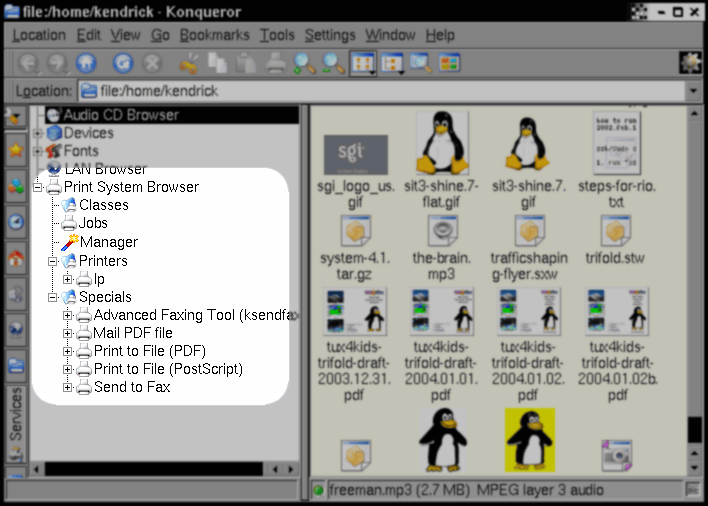Collapse the Printers tree node
Screen dimensions: 708x506
53,261
